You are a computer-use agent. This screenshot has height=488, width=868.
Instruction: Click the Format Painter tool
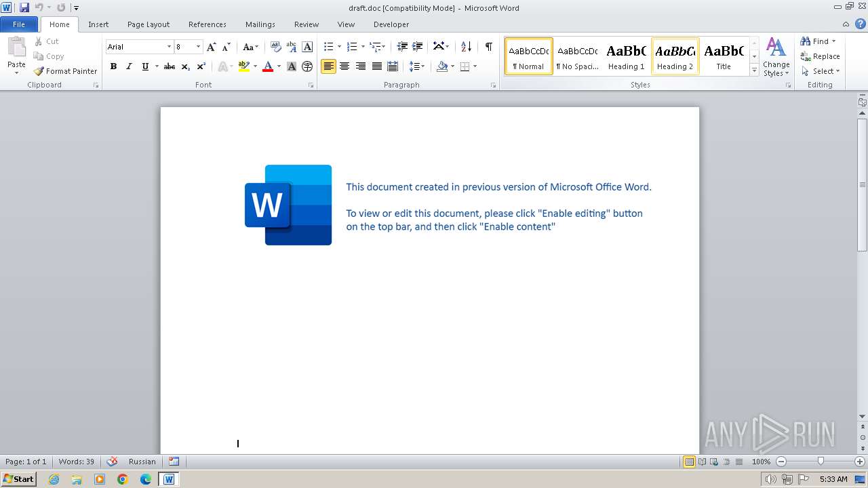point(66,71)
